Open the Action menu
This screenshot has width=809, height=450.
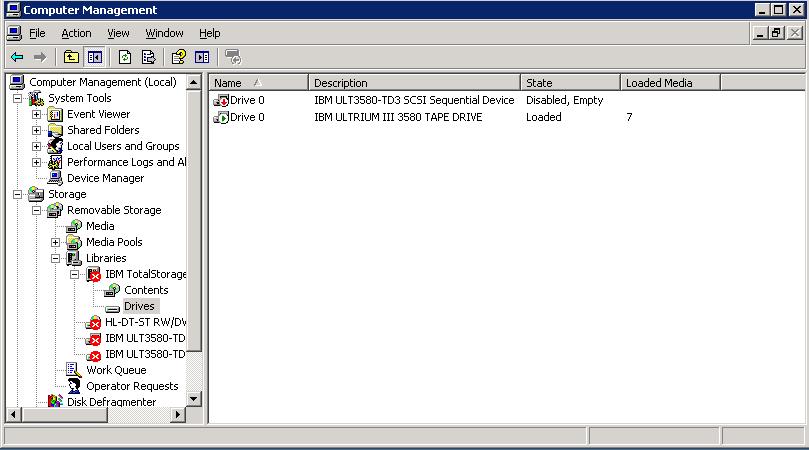pyautogui.click(x=76, y=33)
